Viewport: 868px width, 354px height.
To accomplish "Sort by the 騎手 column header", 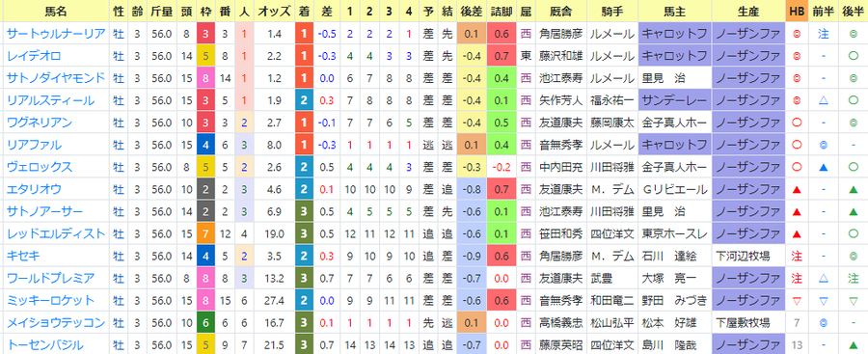I will pyautogui.click(x=611, y=11).
